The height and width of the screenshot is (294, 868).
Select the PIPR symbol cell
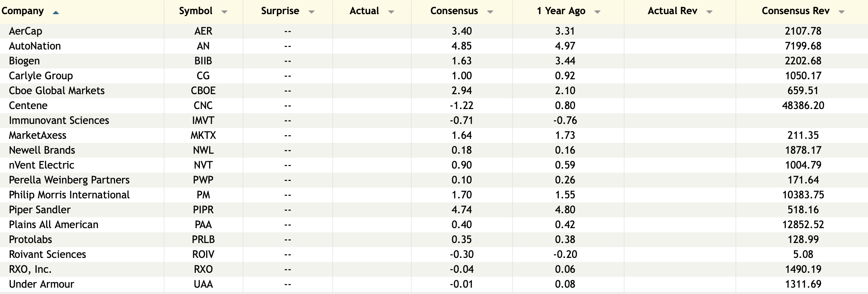(203, 210)
